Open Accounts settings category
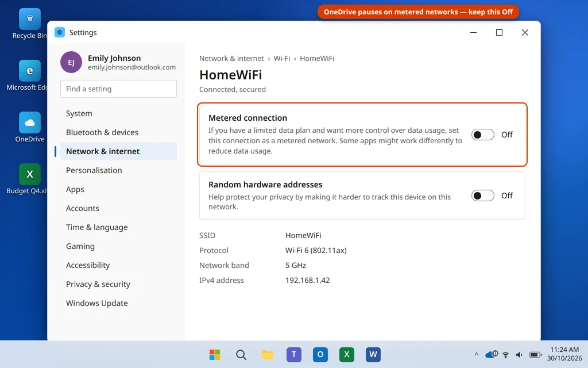Image resolution: width=588 pixels, height=368 pixels. pyautogui.click(x=118, y=208)
